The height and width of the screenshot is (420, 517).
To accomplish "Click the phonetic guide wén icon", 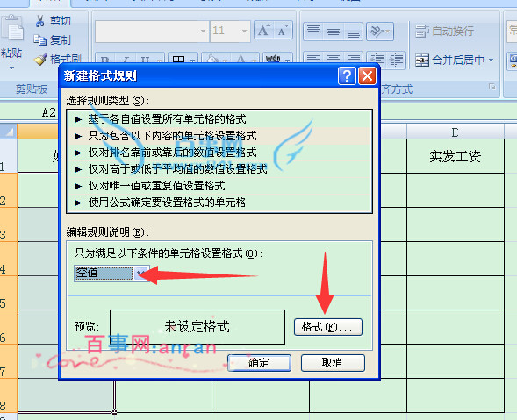I will pos(273,59).
